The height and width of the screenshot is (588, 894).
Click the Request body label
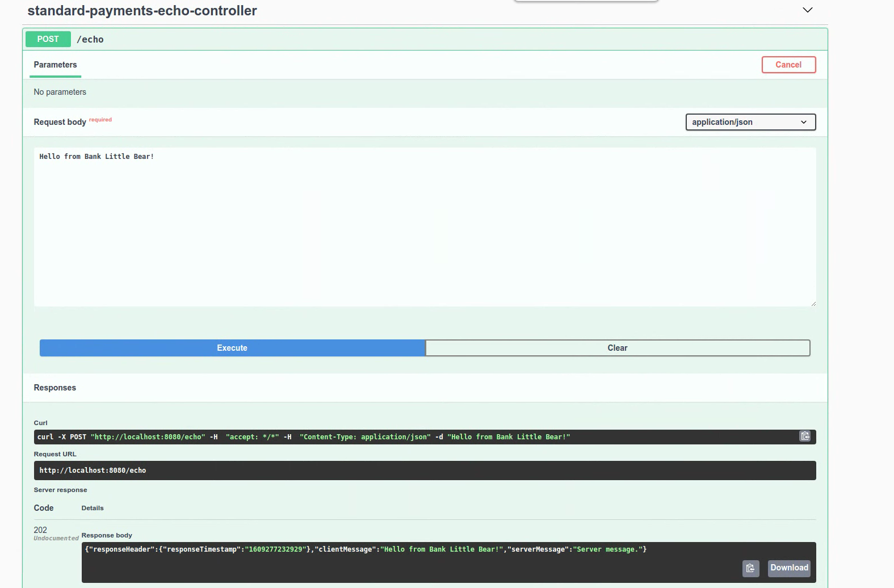pos(60,122)
